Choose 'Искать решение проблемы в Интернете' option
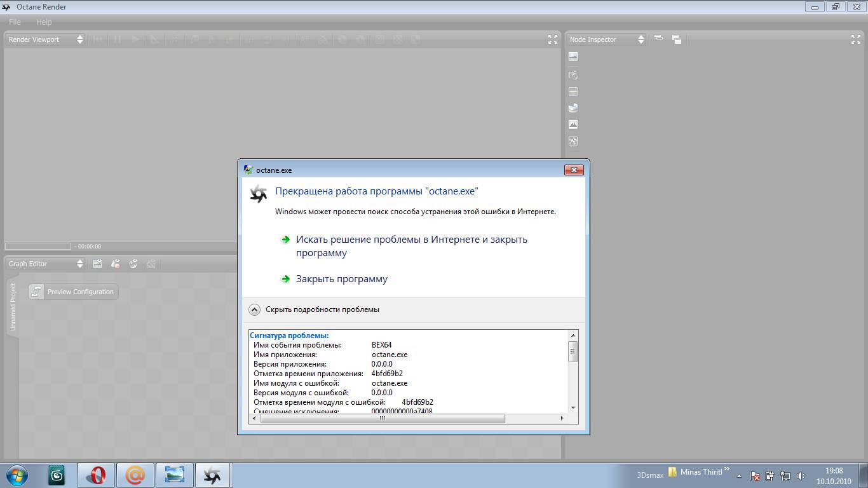Viewport: 868px width, 488px height. pyautogui.click(x=412, y=246)
